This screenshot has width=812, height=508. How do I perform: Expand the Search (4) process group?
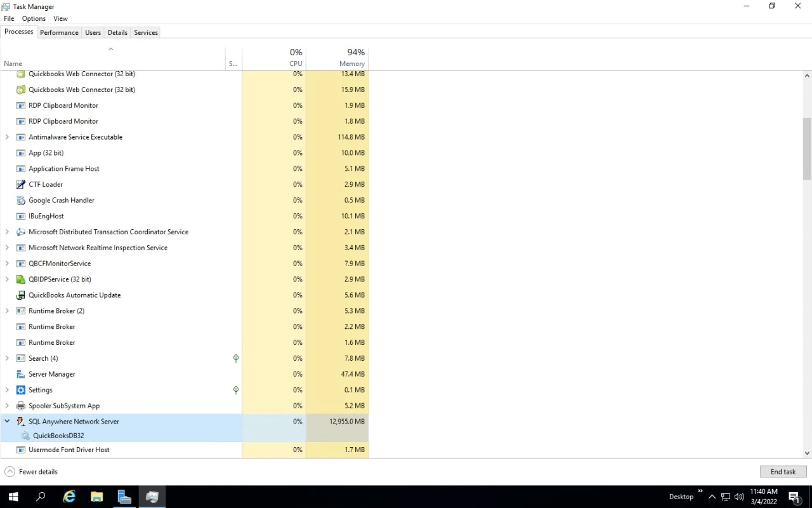pos(7,359)
